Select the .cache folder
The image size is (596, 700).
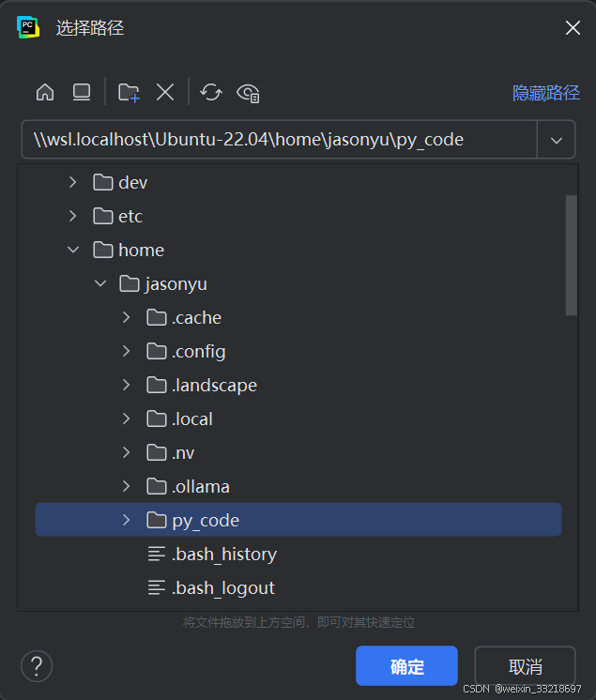coord(298,317)
